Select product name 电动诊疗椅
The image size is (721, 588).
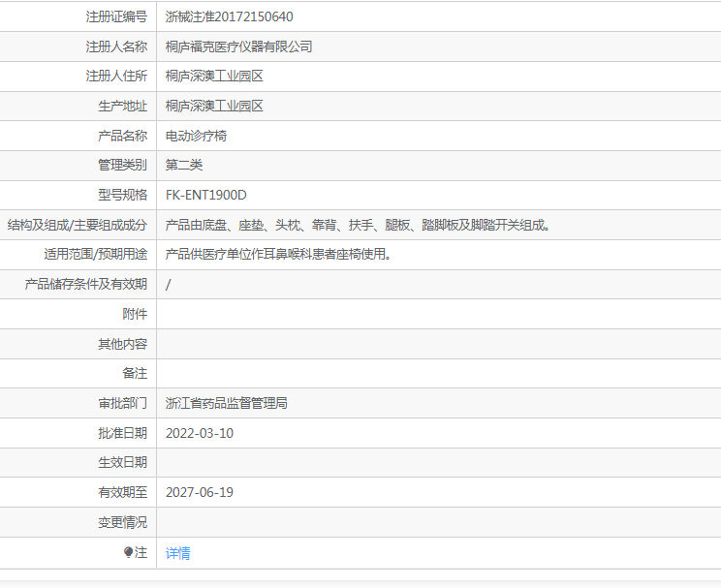196,136
